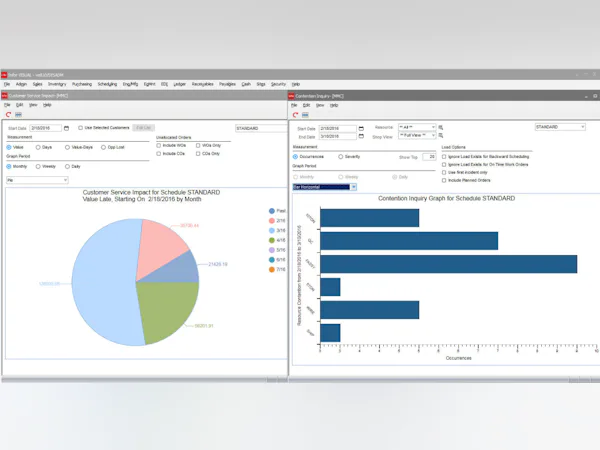Click the Contention Inquiry window logo icon

292,96
